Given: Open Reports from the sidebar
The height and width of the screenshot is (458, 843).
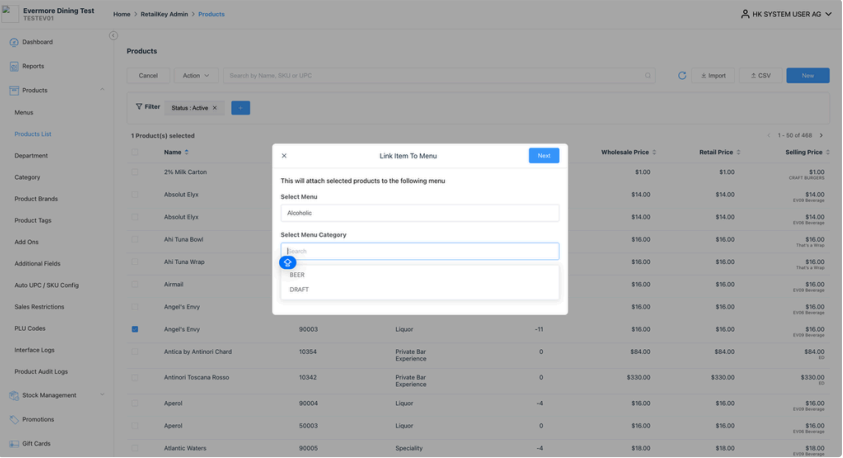Looking at the screenshot, I should pos(33,66).
